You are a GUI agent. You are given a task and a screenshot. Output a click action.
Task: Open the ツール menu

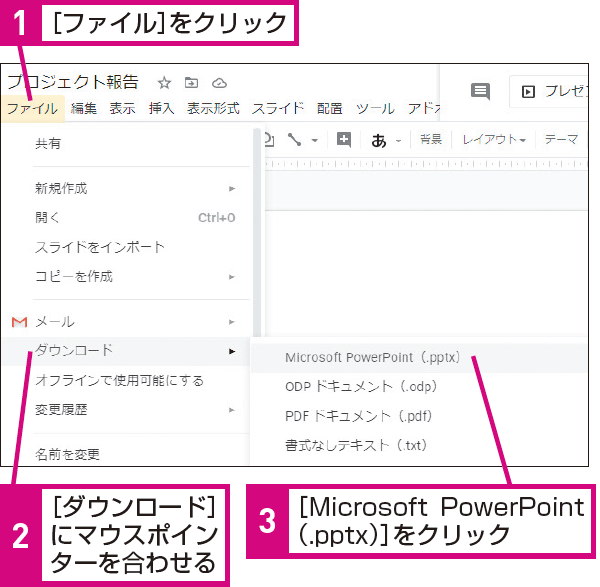375,108
